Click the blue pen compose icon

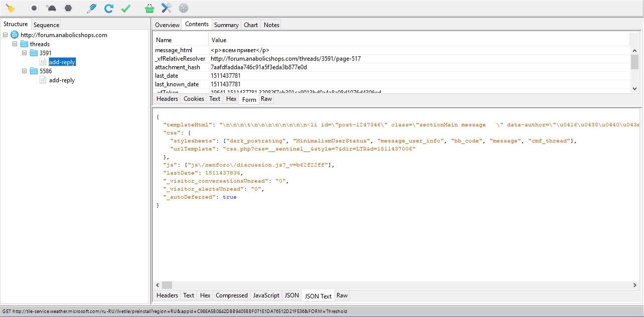[91, 8]
